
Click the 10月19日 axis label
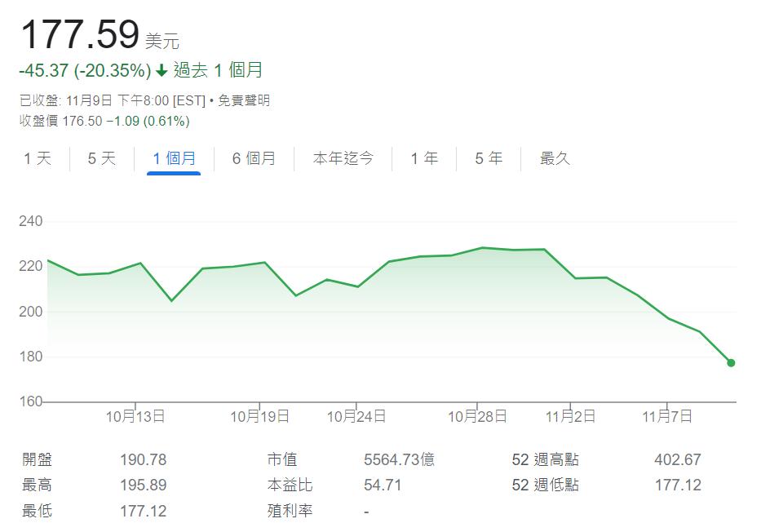[x=259, y=417]
